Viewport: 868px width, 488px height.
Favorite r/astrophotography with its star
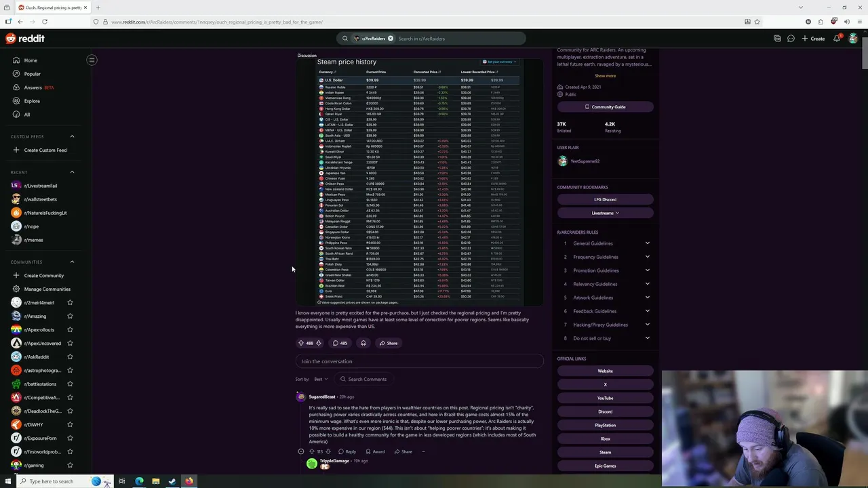(70, 370)
